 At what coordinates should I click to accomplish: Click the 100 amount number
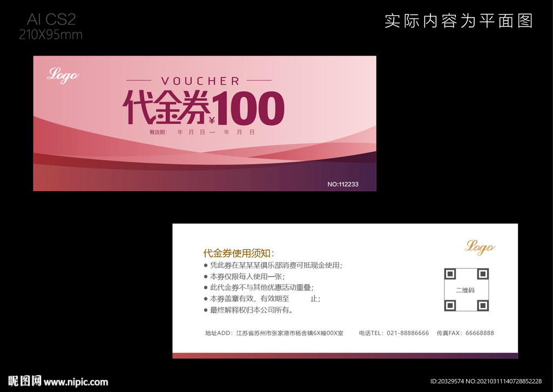pos(249,108)
